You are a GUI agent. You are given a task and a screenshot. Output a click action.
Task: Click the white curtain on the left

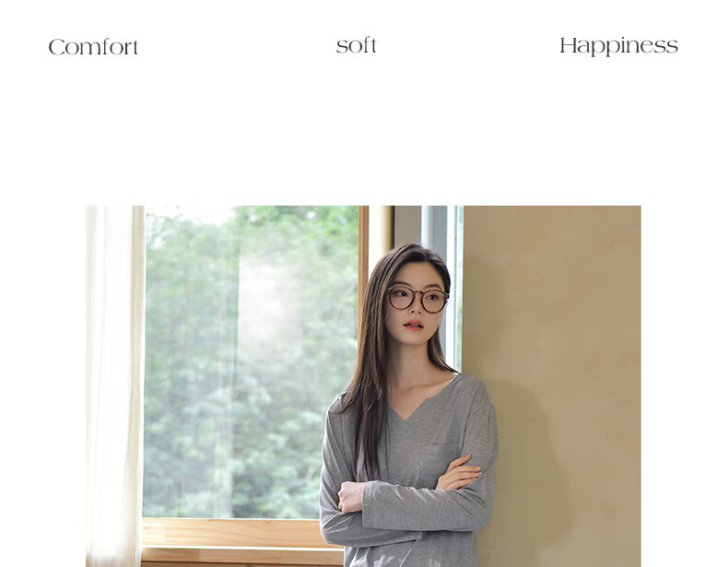114,386
